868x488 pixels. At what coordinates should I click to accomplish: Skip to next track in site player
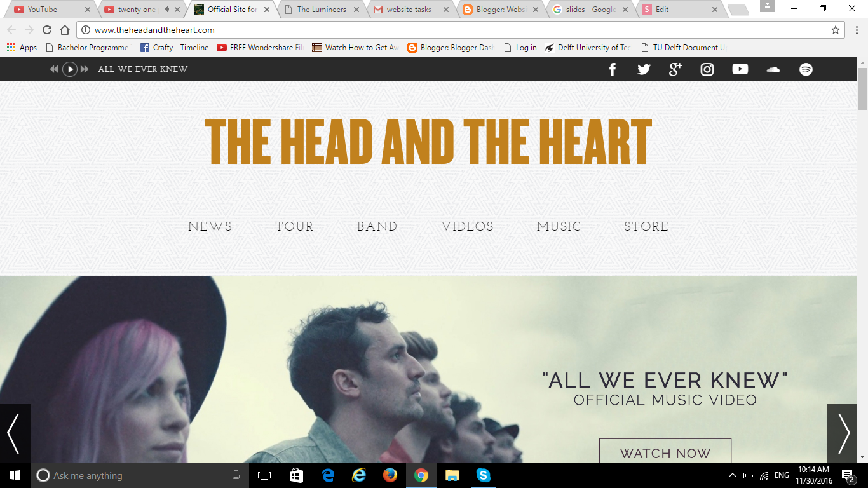85,69
